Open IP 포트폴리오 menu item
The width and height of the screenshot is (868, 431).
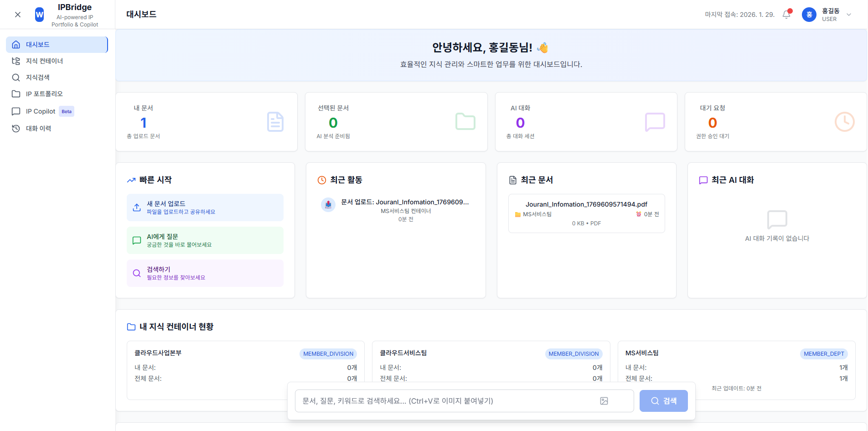click(x=44, y=94)
